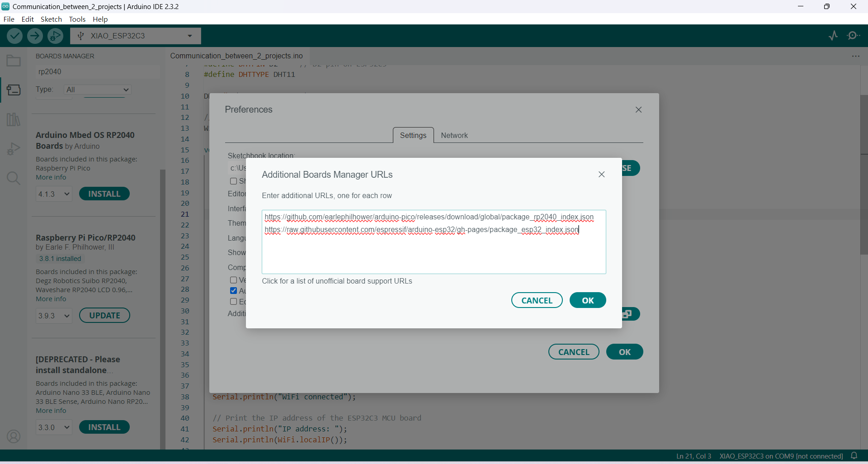Click XIAO_ESP32C3 on COM9 status text

coord(781,456)
